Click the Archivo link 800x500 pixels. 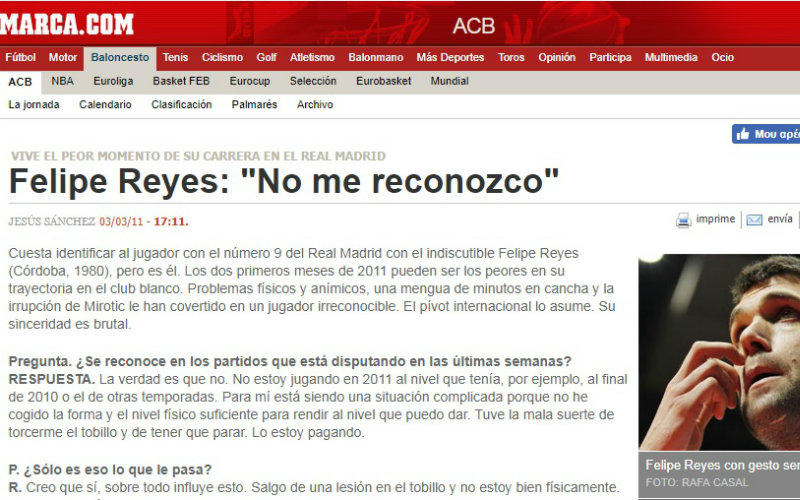(x=315, y=104)
